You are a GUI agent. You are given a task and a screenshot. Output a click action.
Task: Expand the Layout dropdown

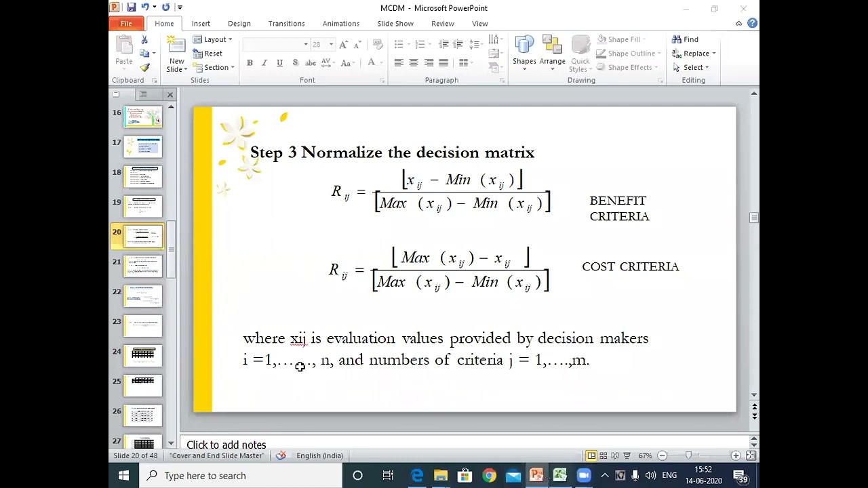pyautogui.click(x=212, y=39)
